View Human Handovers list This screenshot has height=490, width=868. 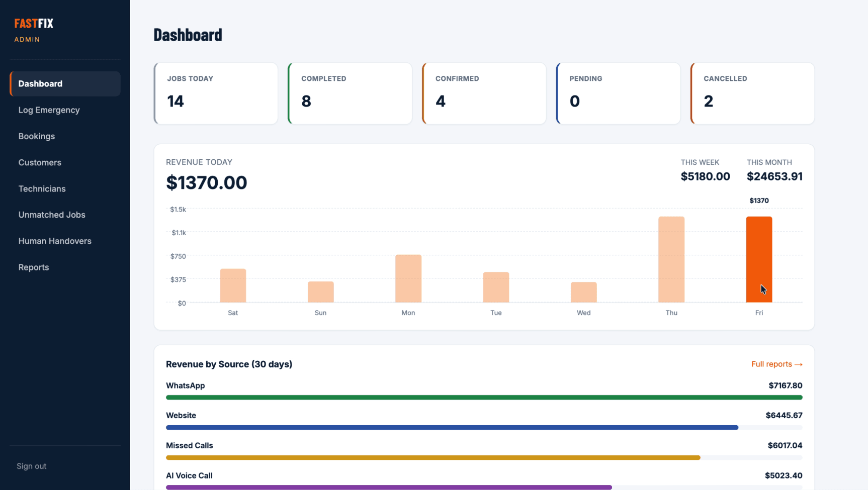click(65, 241)
